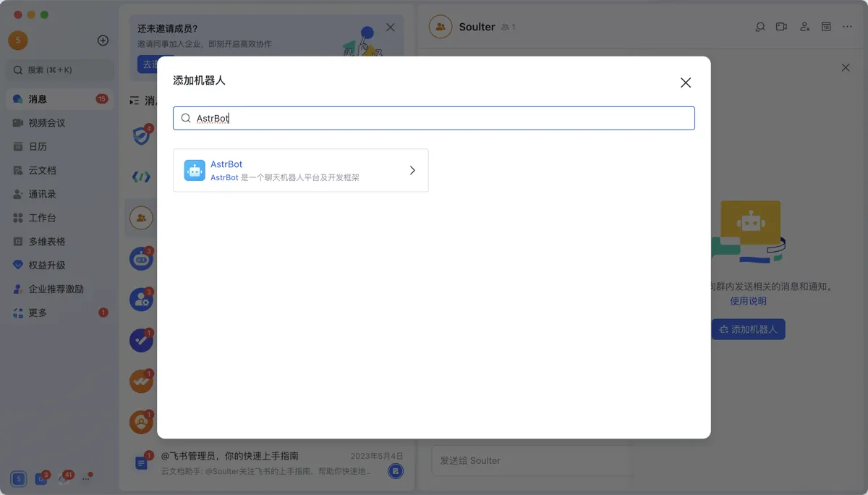Open the calendar icon in chat header

[x=826, y=27]
